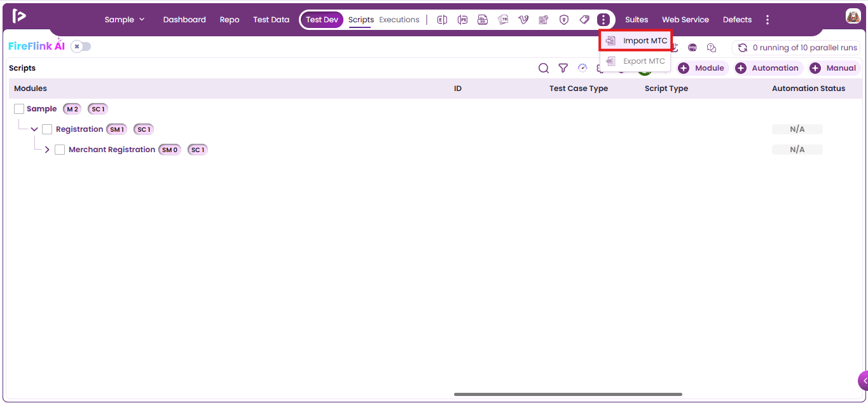Click the N/A status in Registration row
The image size is (868, 403).
pyautogui.click(x=797, y=129)
